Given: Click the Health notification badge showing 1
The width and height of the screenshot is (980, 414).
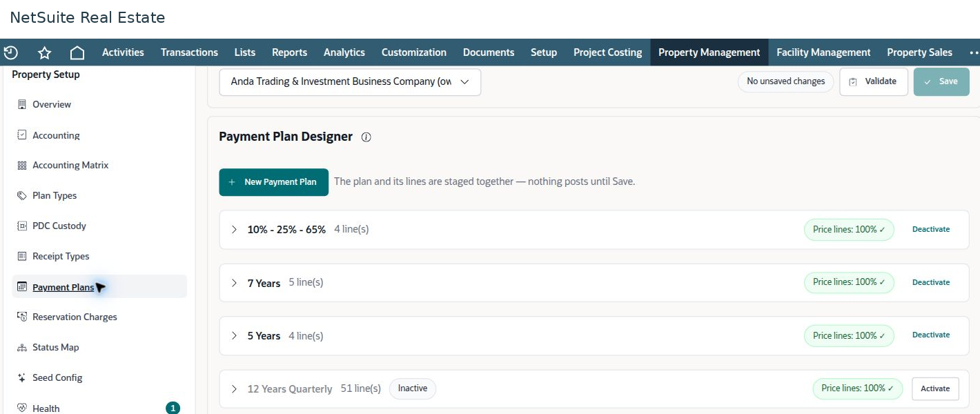Looking at the screenshot, I should pos(173,408).
